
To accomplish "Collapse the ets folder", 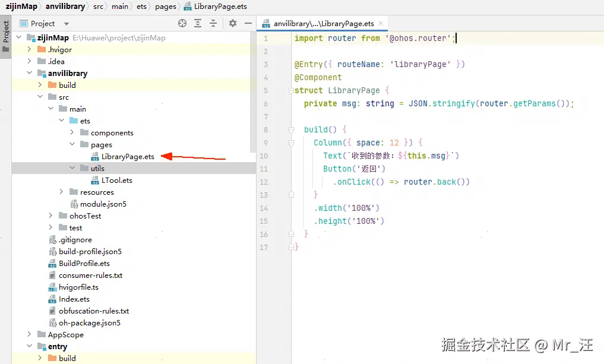I will pos(62,121).
